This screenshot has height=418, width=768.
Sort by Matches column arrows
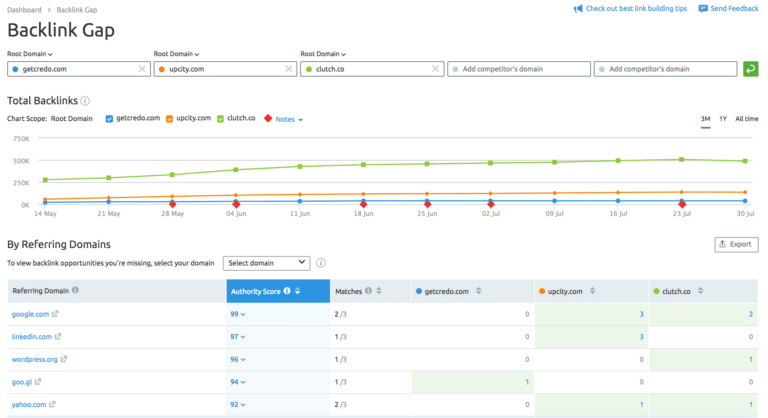(379, 291)
